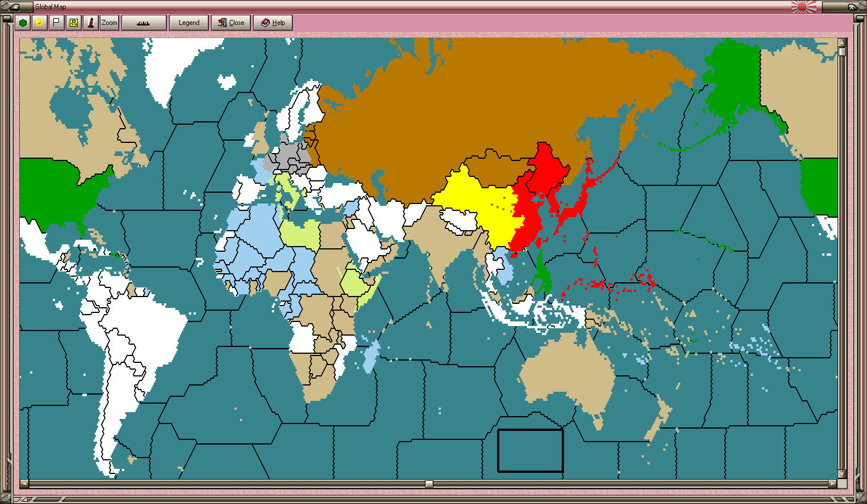Viewport: 867px width, 504px height.
Task: Click the yellow sunburst toolbar icon
Action: (39, 23)
